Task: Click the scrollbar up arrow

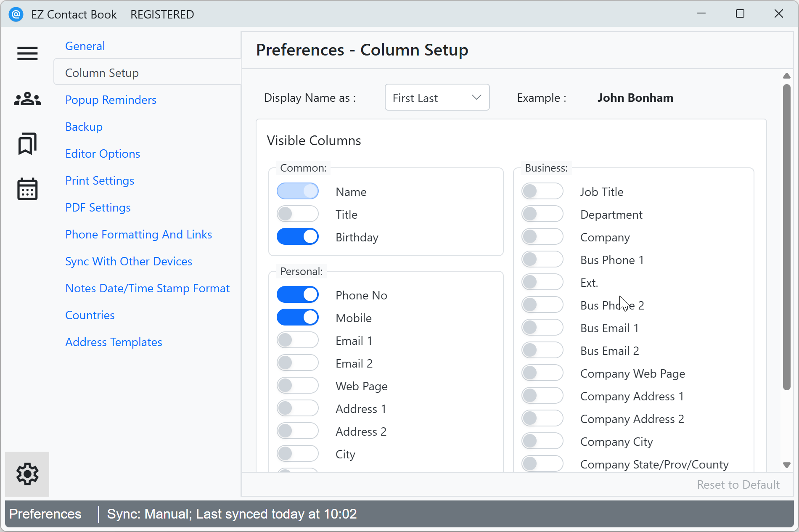Action: (787, 76)
